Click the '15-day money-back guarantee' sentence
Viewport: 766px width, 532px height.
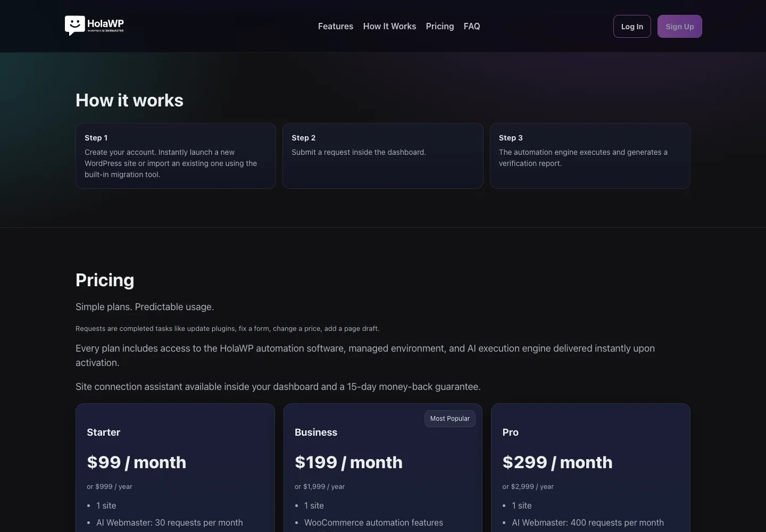point(278,387)
